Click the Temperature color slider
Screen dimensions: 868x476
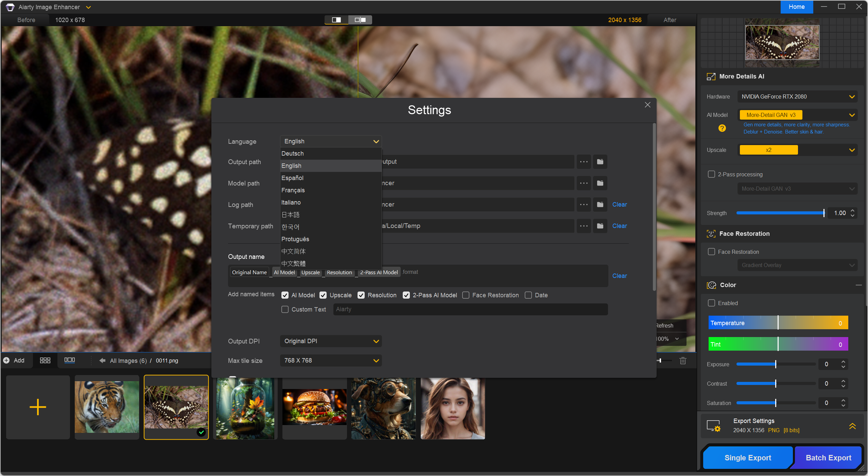click(x=778, y=323)
